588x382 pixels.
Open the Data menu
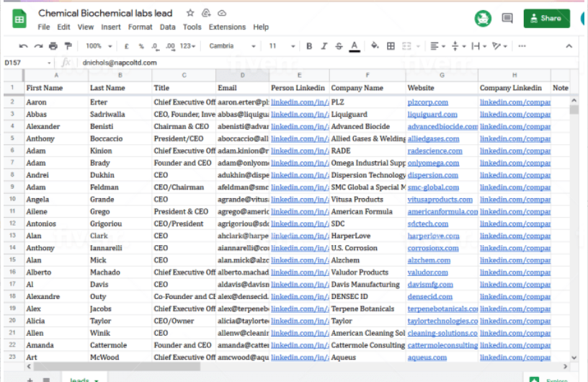pos(167,27)
